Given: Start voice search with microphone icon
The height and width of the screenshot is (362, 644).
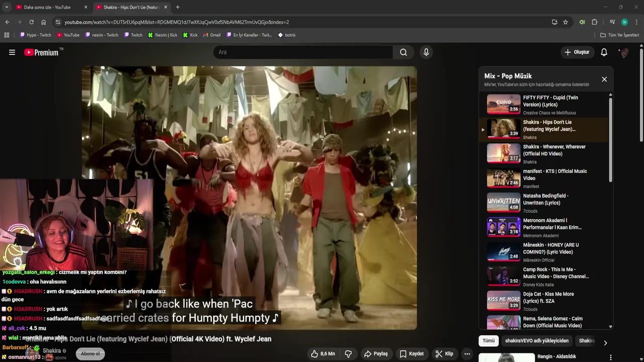Looking at the screenshot, I should click(426, 52).
